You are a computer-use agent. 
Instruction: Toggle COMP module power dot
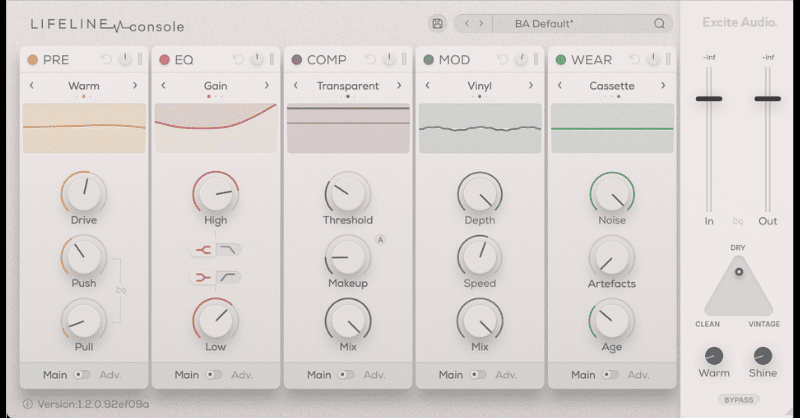(296, 60)
